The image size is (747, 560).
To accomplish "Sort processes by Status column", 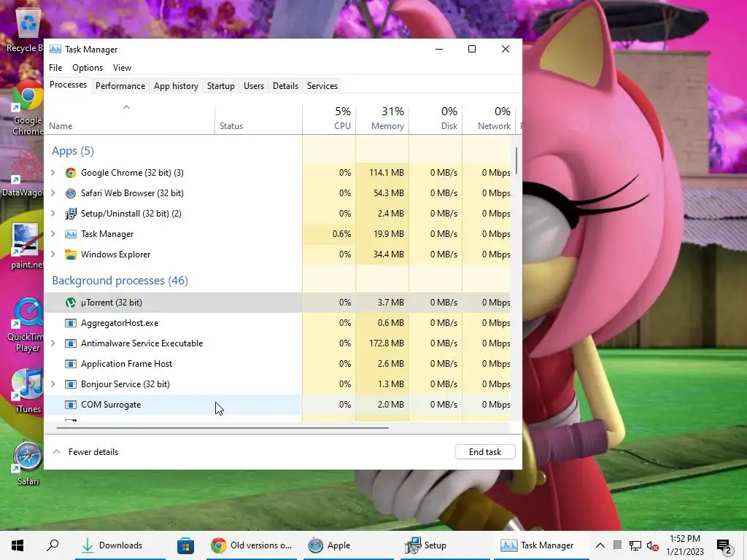I will (258, 119).
